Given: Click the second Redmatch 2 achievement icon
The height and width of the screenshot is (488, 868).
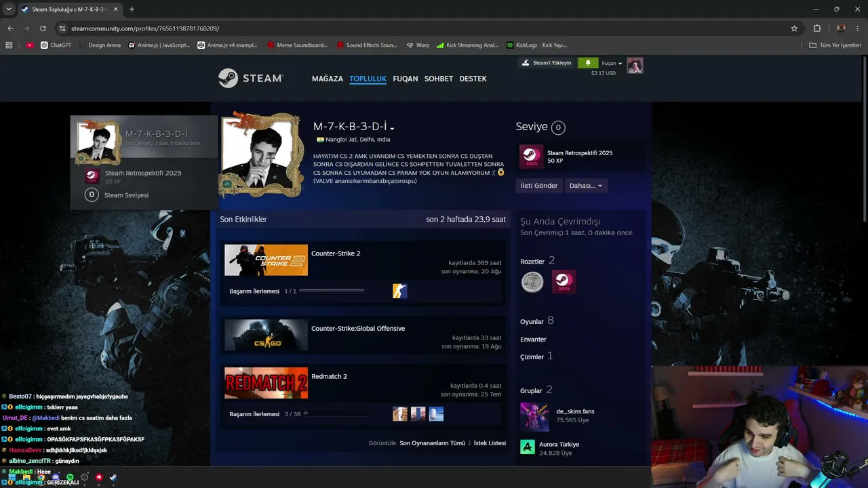Looking at the screenshot, I should 418,413.
